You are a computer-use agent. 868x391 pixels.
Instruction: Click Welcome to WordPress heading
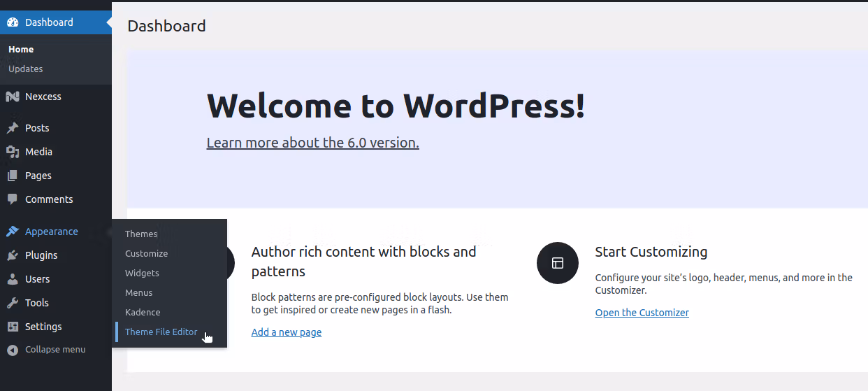[396, 106]
